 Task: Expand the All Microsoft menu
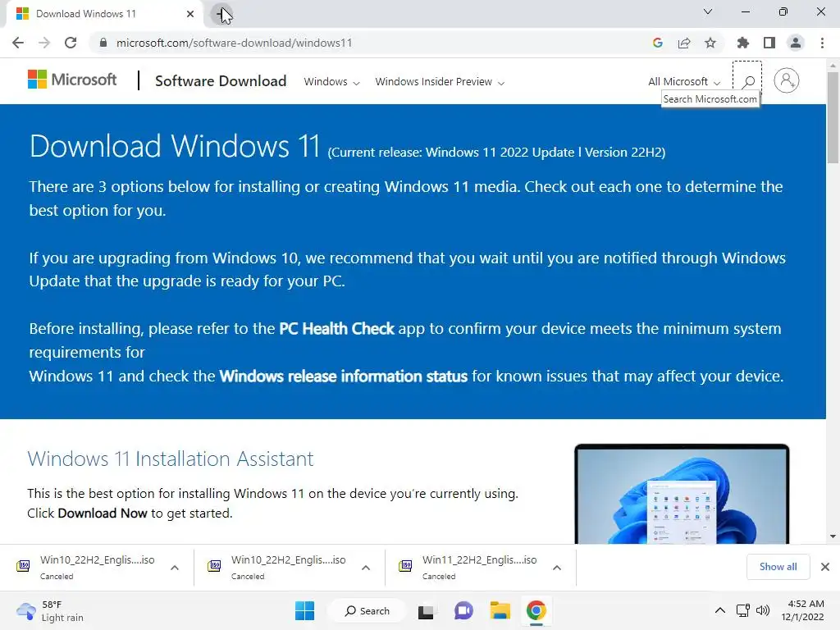[x=684, y=82]
